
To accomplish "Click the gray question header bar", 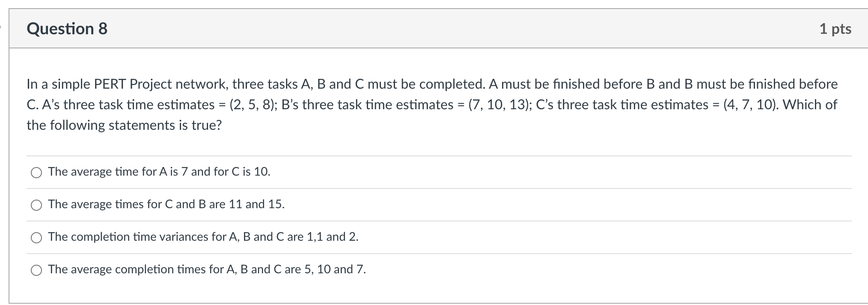I will point(428,29).
